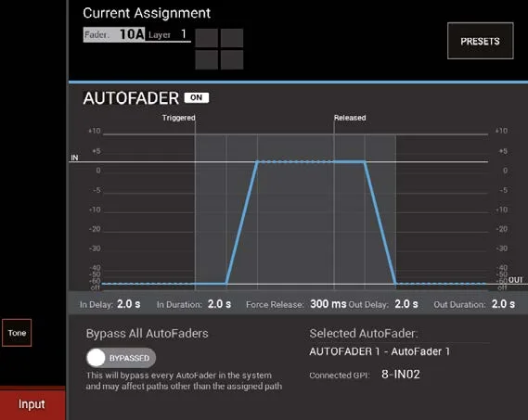Toggle the AUTOFADER ON switch
Viewport: 528px width, 420px height.
coord(197,97)
